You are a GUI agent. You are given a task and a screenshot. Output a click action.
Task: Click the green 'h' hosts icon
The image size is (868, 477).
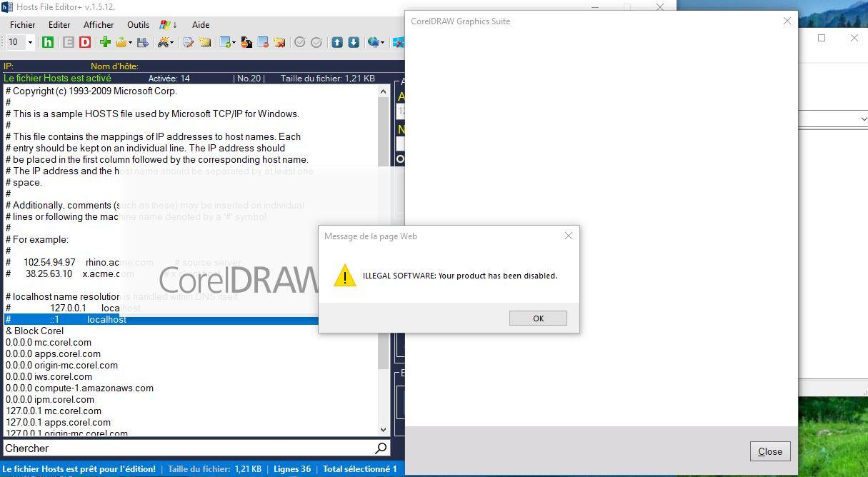(48, 42)
